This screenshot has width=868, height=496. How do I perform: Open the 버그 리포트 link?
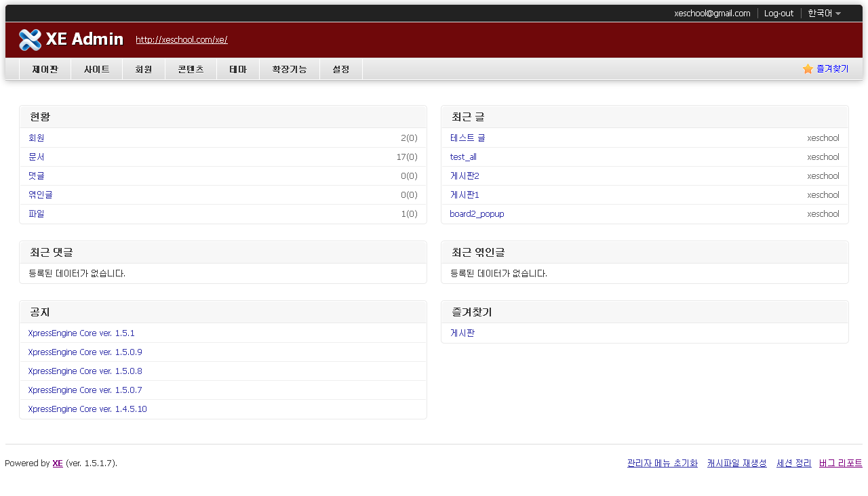841,463
